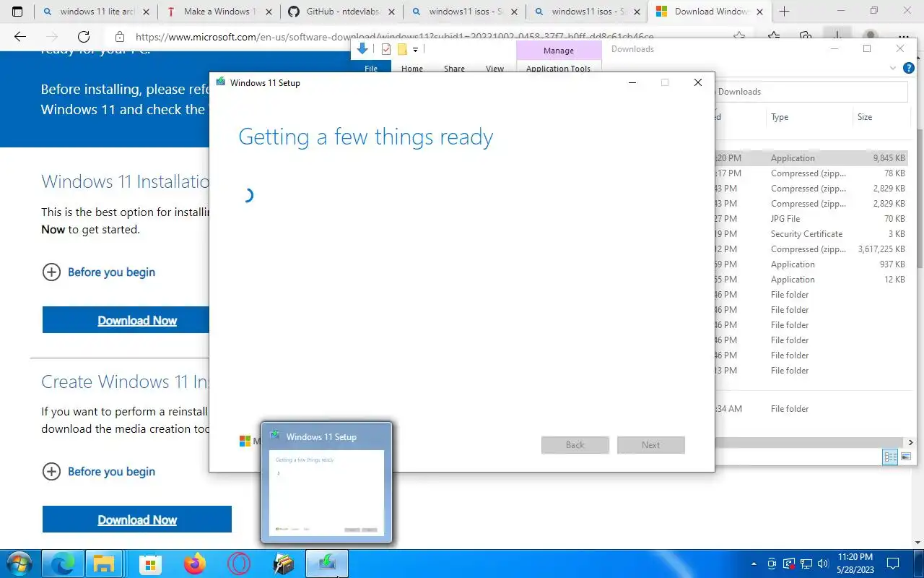Screen dimensions: 924x578
Task: Expand the Explorer ribbon chevron
Action: click(x=893, y=68)
